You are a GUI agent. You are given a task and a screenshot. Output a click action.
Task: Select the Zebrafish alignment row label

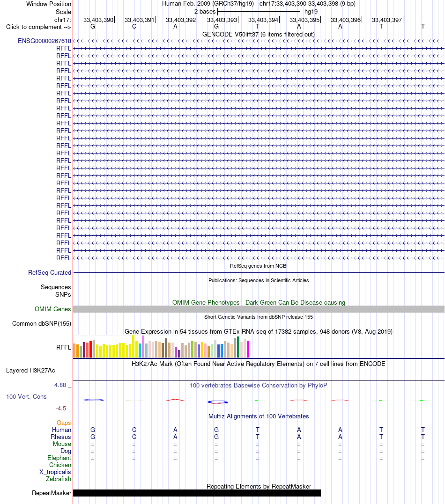pyautogui.click(x=59, y=479)
